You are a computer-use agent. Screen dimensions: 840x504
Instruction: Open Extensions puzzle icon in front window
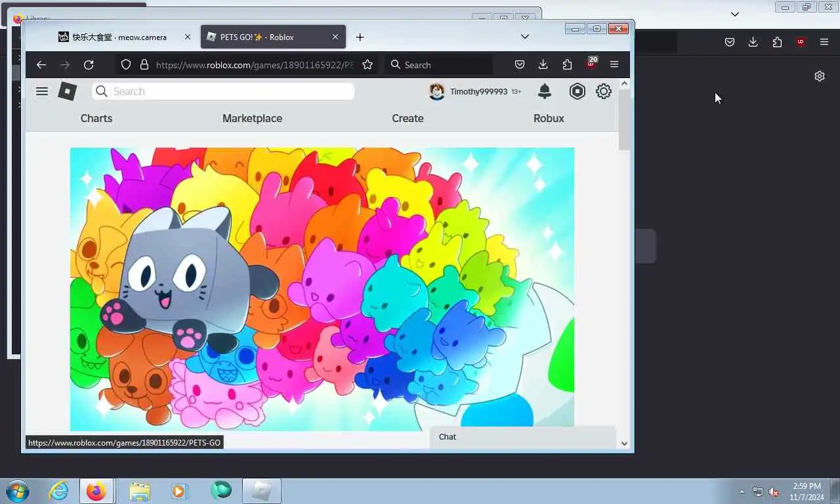coord(567,64)
